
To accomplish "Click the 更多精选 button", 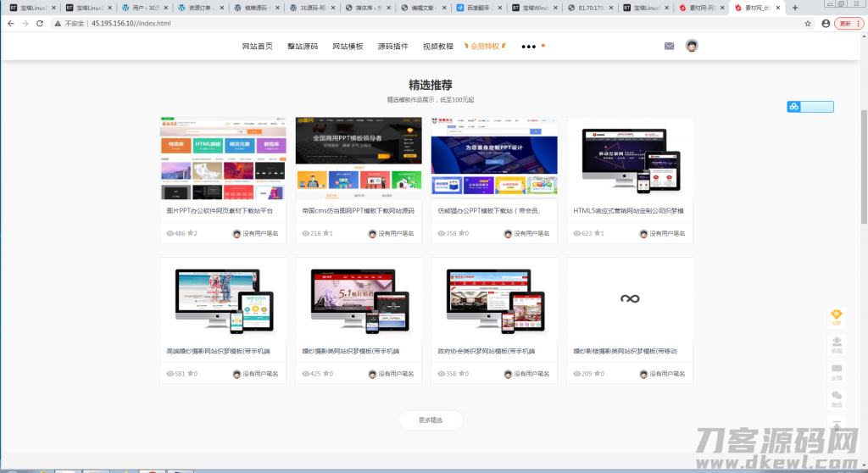I will [x=431, y=420].
